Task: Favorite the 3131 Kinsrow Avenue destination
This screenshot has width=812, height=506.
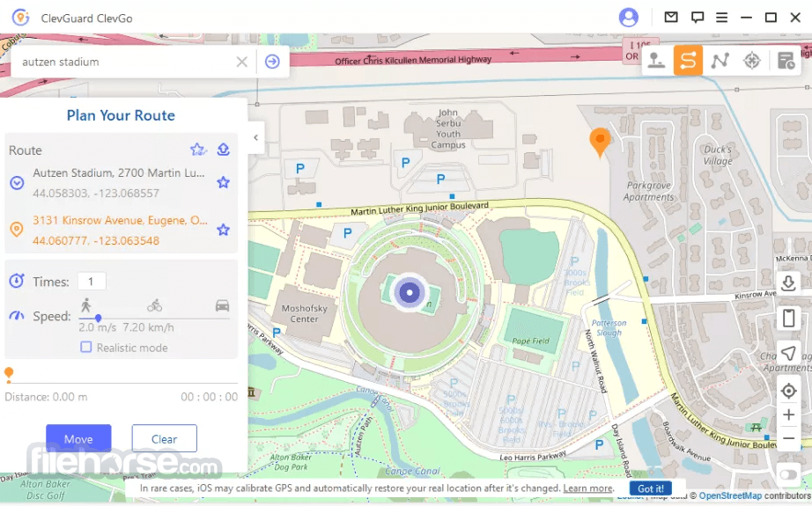Action: point(223,229)
